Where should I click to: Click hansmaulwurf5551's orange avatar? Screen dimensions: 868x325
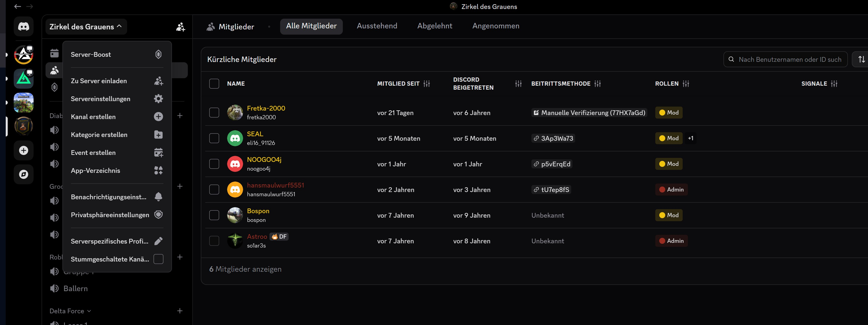point(235,190)
